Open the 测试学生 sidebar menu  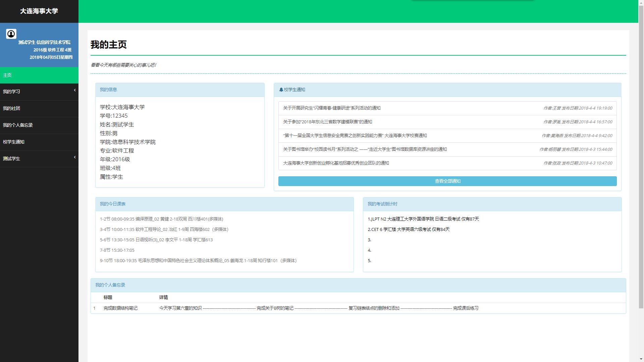[39, 159]
